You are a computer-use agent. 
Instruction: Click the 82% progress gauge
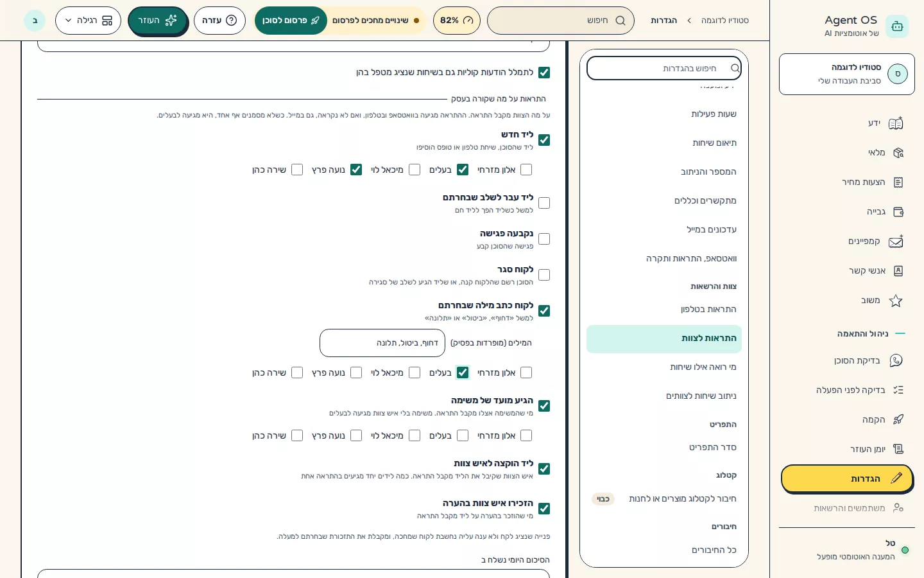[457, 21]
